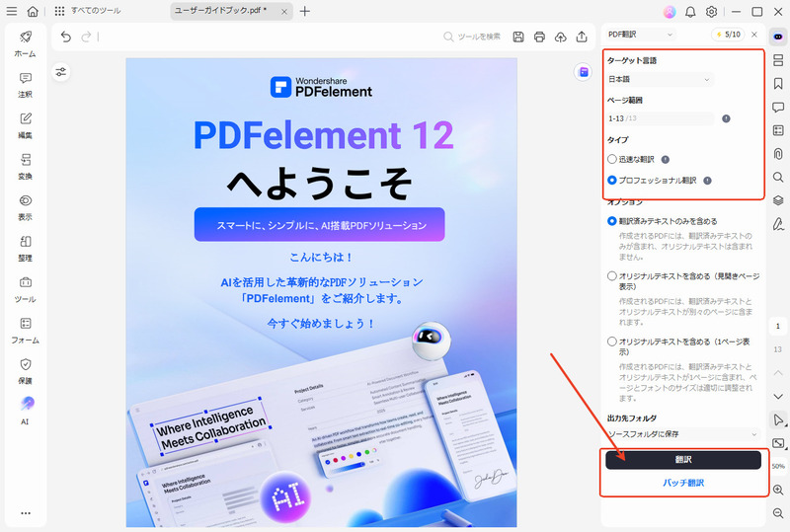The width and height of the screenshot is (790, 532).
Task: Open the user account avatar
Action: [x=670, y=12]
